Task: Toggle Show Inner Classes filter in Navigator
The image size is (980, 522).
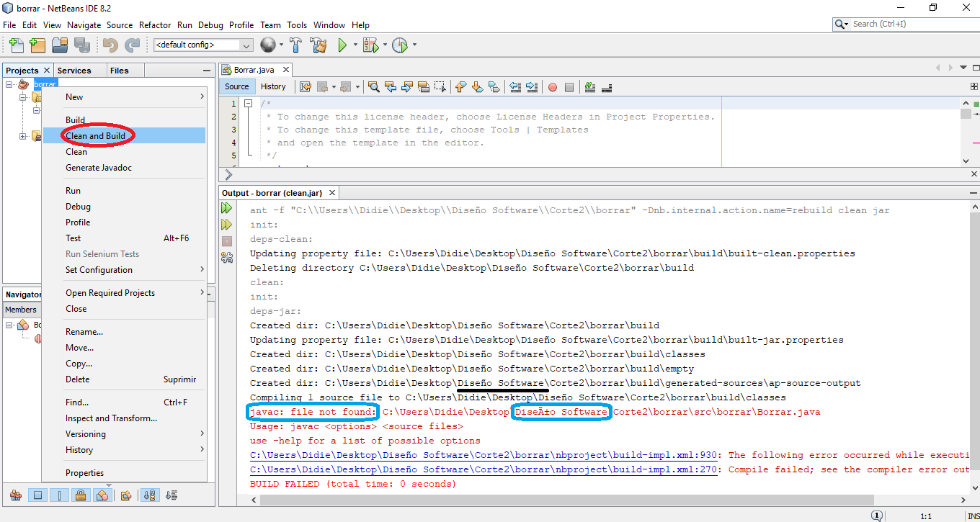Action: 103,495
